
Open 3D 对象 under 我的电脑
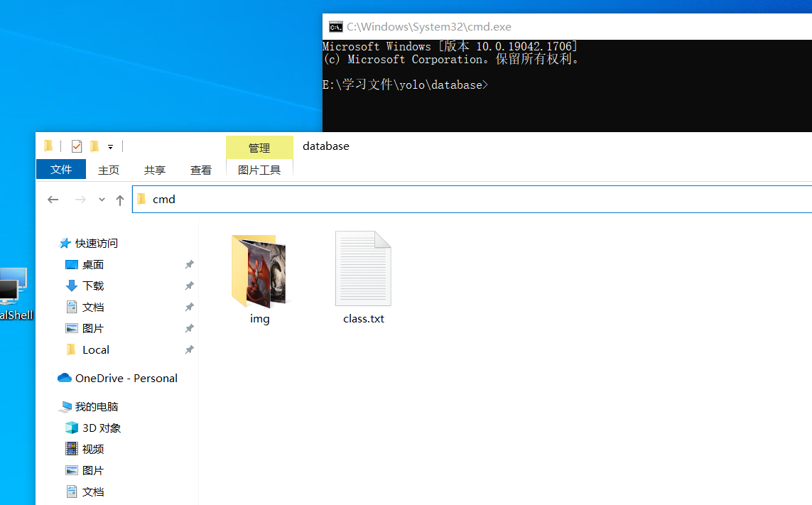(102, 428)
